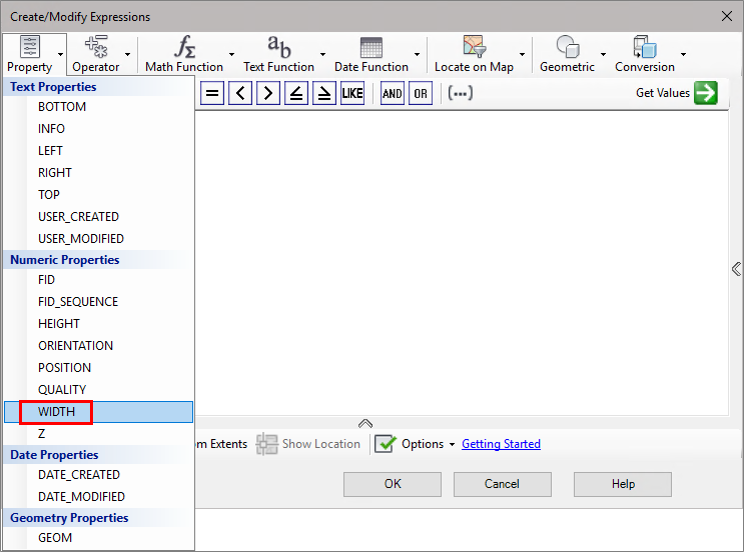Expand the Text Function dropdown arrow

click(x=323, y=54)
